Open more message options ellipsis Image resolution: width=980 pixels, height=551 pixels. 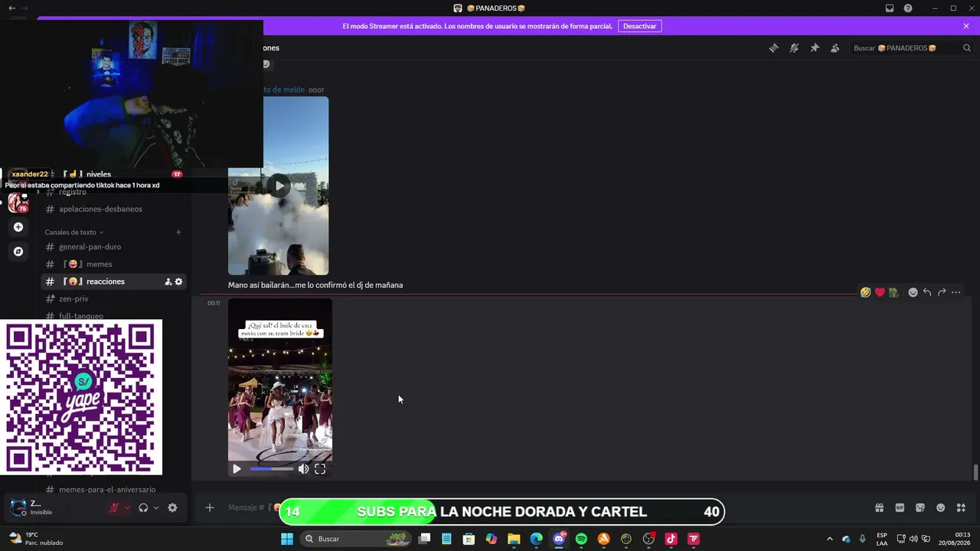click(x=955, y=292)
